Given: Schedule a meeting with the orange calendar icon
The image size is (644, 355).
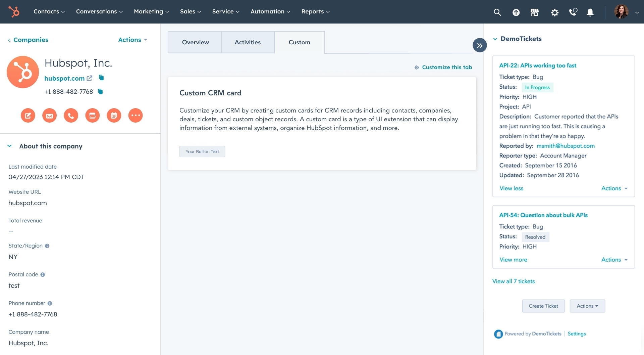Looking at the screenshot, I should coord(114,116).
